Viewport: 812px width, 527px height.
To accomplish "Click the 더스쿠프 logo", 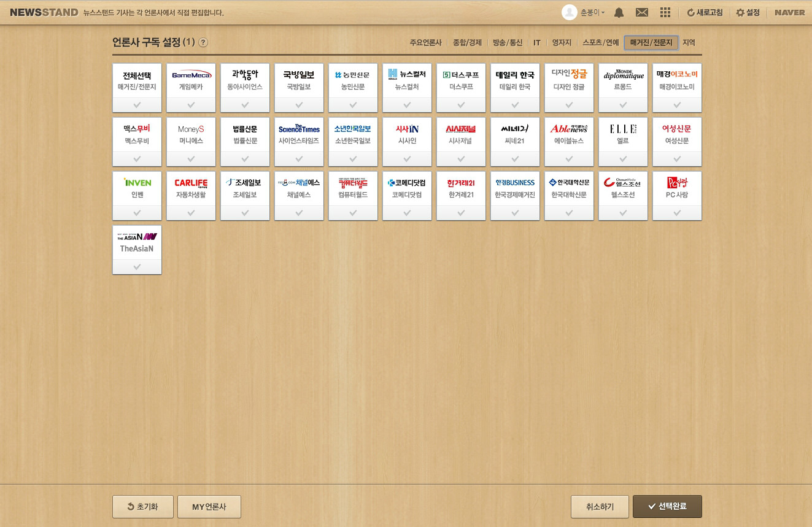I will (461, 75).
